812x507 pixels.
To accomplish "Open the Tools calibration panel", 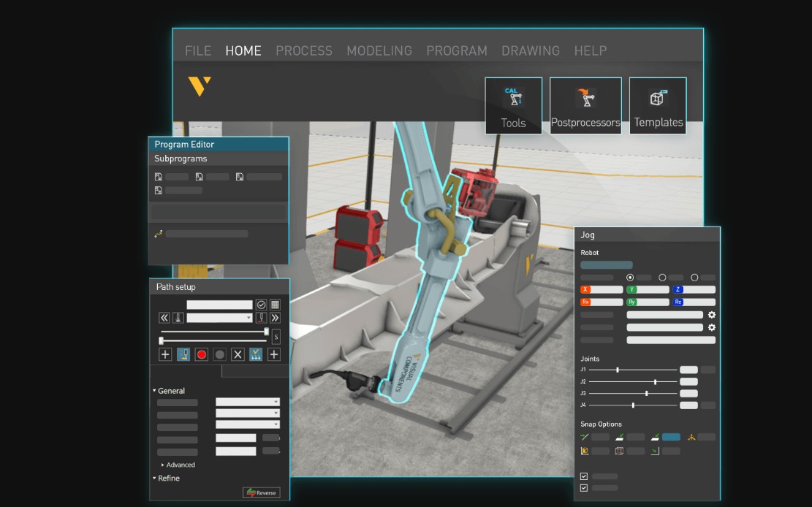I will click(513, 104).
